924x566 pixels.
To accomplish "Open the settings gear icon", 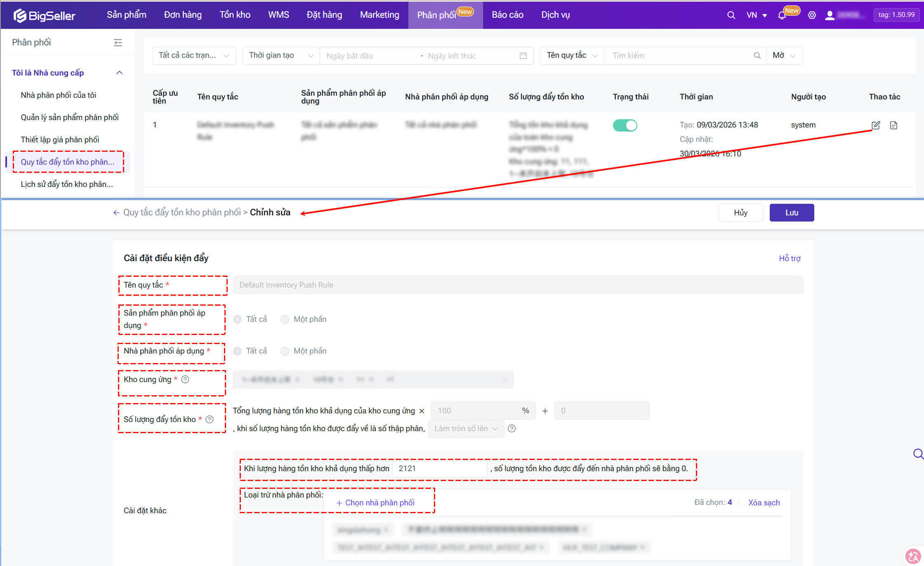I will point(812,15).
